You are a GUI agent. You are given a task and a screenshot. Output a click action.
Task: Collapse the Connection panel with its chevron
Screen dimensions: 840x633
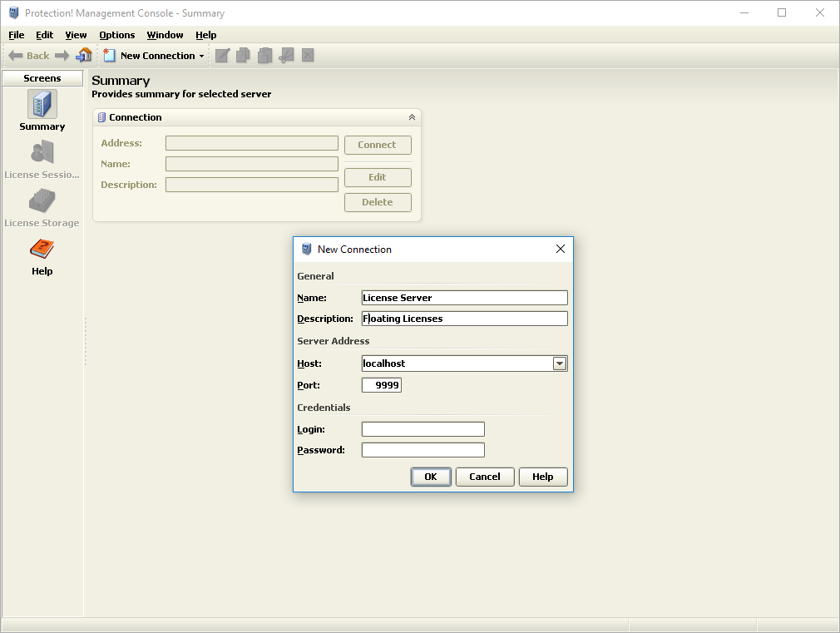pos(412,116)
